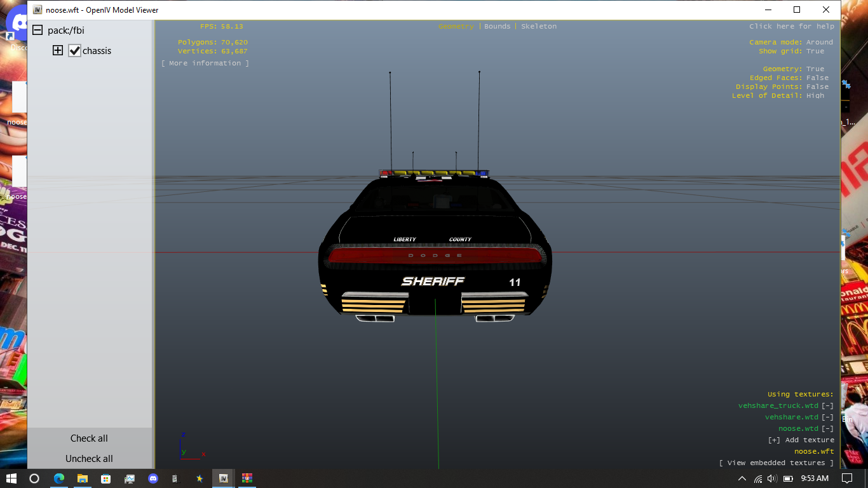Show hidden system tray icons
The height and width of the screenshot is (488, 868).
pyautogui.click(x=742, y=478)
